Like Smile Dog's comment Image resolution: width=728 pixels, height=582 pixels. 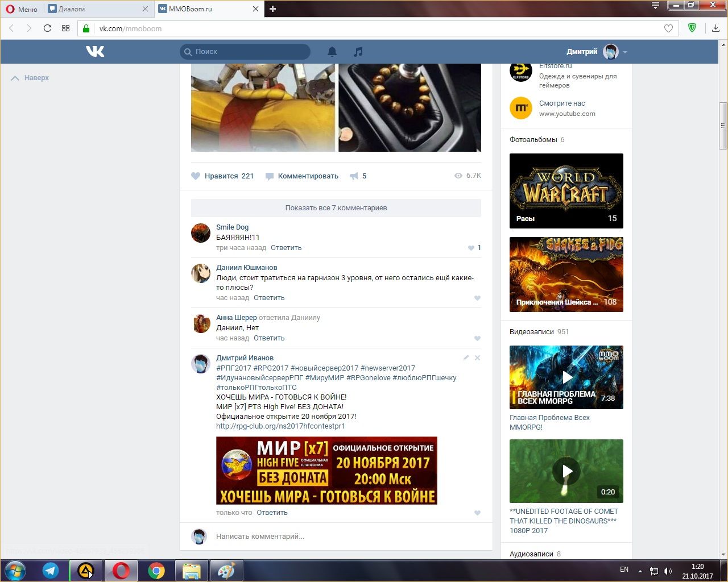pos(471,248)
